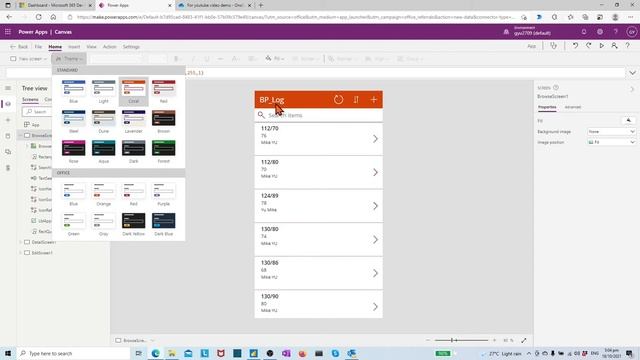Open the 112/70 record chevron
Screen dimensions: 640x360
point(375,139)
